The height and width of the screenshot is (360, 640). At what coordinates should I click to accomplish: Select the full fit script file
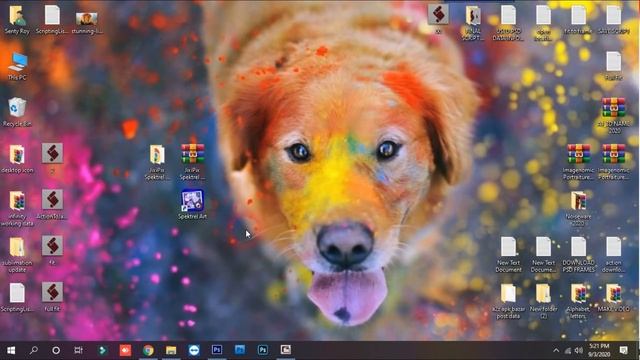(52, 297)
